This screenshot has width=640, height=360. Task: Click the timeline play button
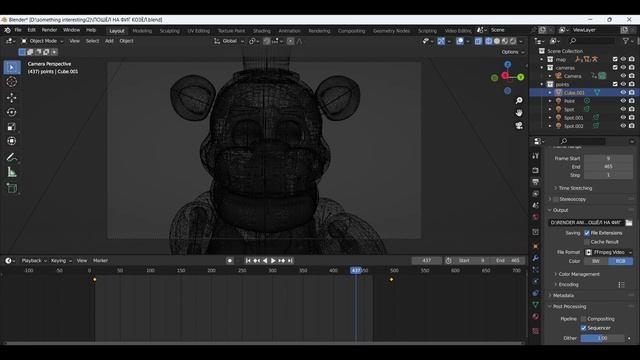point(273,260)
